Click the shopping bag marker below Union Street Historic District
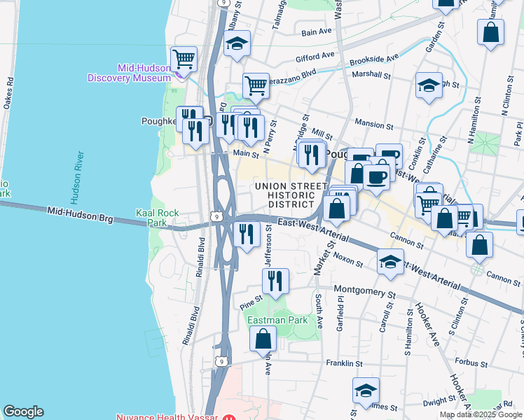524x420 pixels. click(336, 211)
